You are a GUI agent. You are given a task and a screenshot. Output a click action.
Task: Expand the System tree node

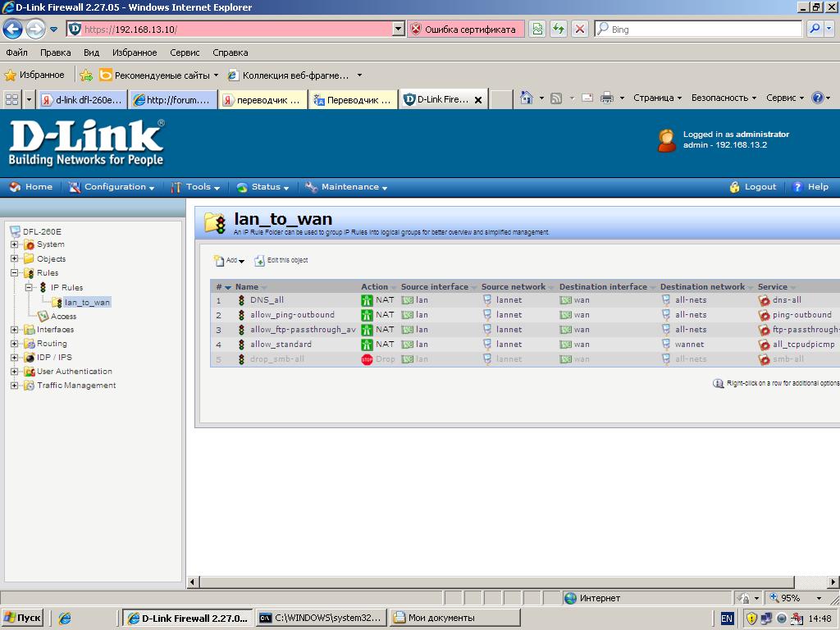[x=15, y=244]
